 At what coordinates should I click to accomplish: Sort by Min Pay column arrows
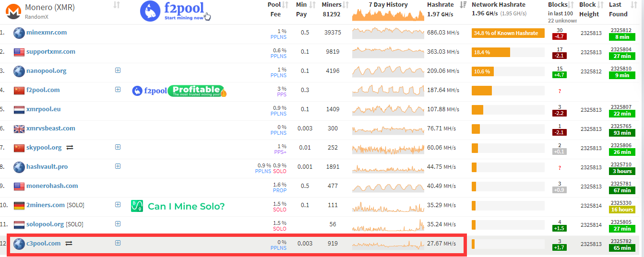pyautogui.click(x=312, y=5)
